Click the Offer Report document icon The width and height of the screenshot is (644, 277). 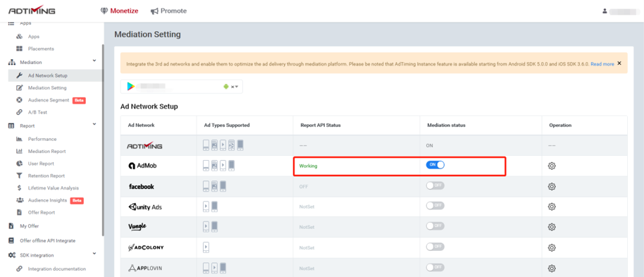coord(19,212)
